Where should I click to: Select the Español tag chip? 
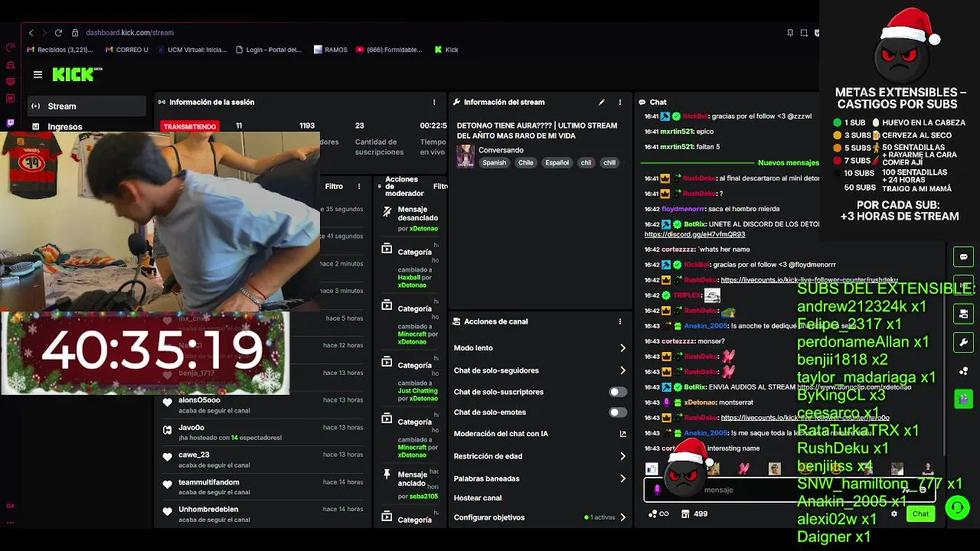557,163
